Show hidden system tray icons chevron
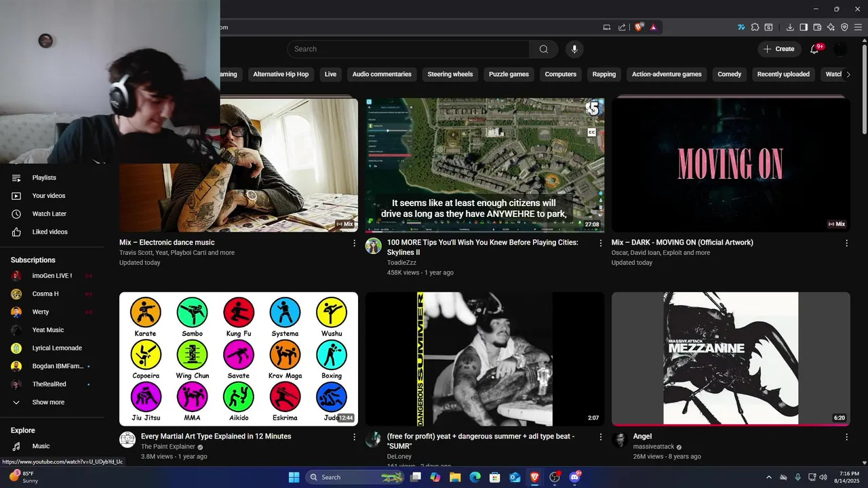 coord(768,477)
